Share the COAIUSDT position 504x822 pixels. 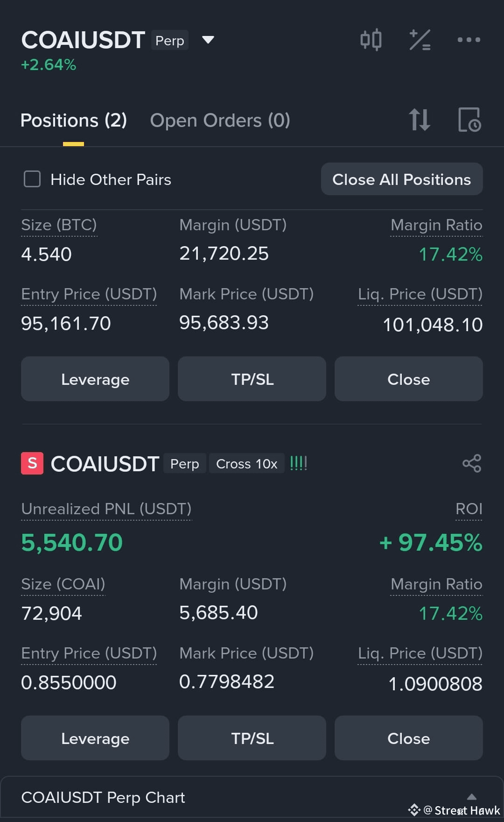[472, 463]
